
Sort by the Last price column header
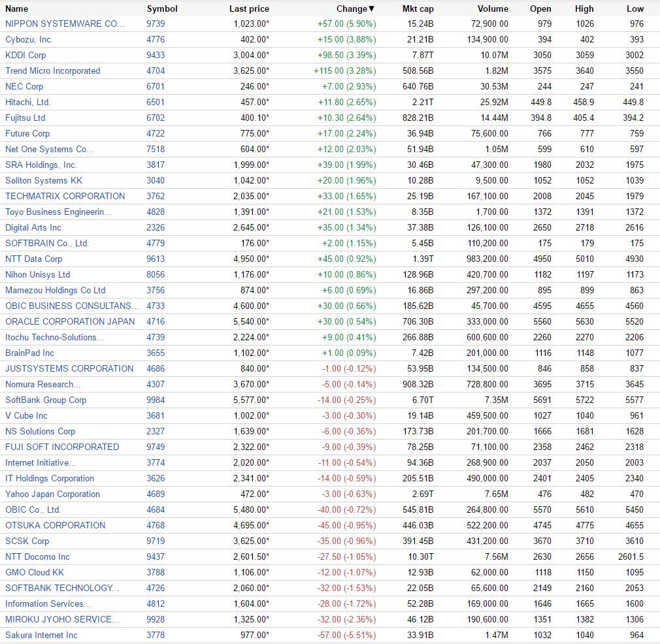249,9
